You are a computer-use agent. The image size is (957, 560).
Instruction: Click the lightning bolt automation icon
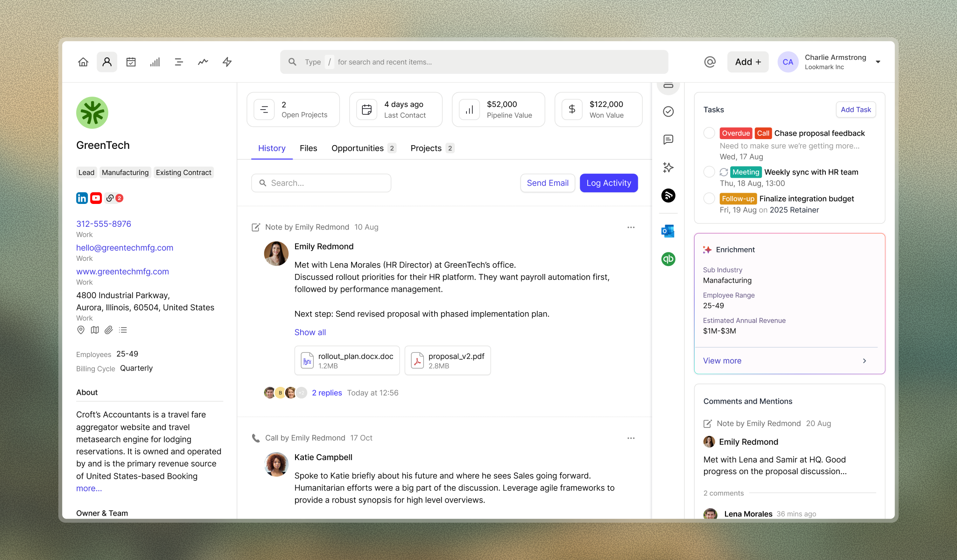point(227,62)
